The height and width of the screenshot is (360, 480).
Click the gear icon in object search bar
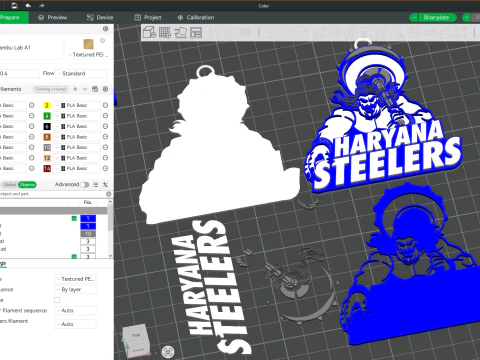pos(108,194)
